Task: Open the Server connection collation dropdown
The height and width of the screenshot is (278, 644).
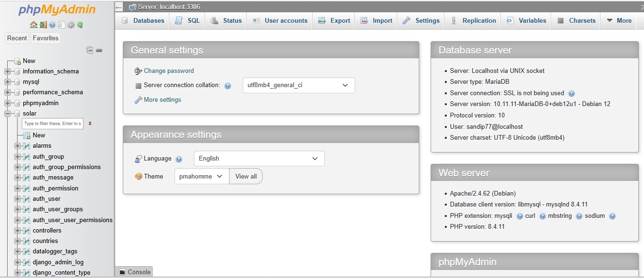Action: (x=299, y=85)
